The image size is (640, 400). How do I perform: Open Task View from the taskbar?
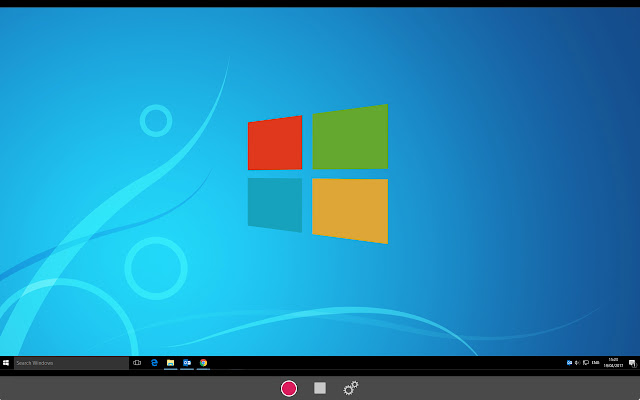[x=137, y=363]
